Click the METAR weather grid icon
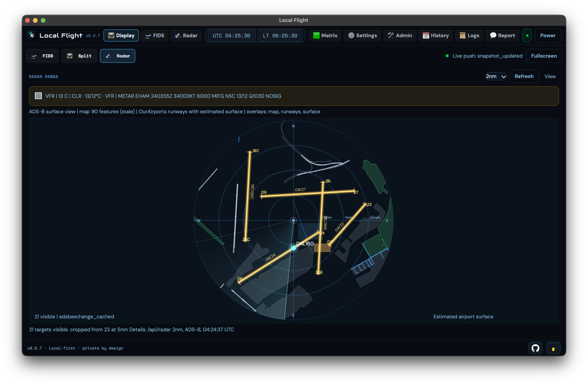The width and height of the screenshot is (588, 385). pyautogui.click(x=38, y=96)
